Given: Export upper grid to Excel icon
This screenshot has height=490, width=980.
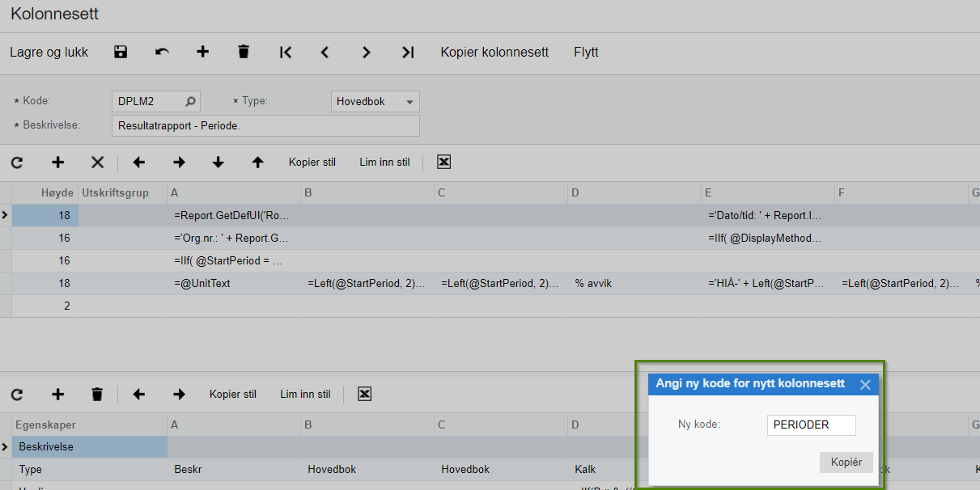Looking at the screenshot, I should tap(443, 162).
